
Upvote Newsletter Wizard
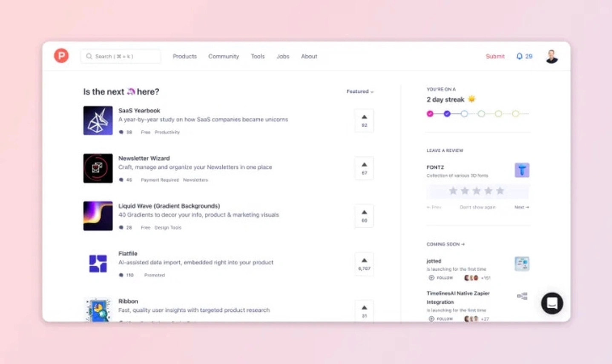(364, 168)
